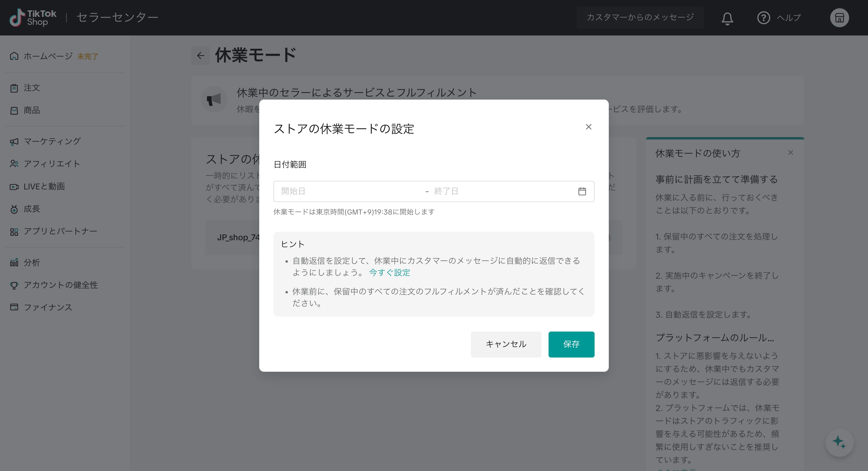This screenshot has width=868, height=471.
Task: Click the アフィリエイト people icon
Action: coord(14,164)
